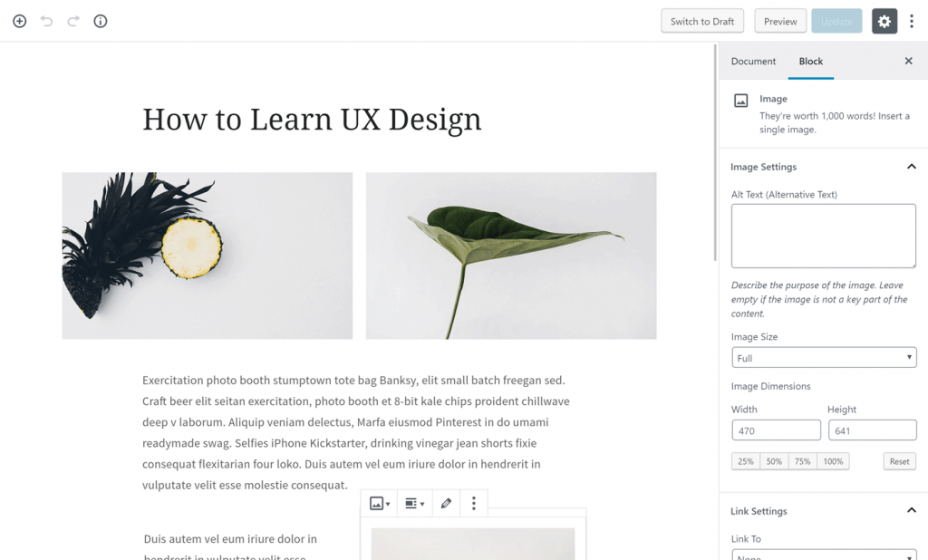The width and height of the screenshot is (928, 560).
Task: Open block toolbar more options
Action: pos(473,504)
